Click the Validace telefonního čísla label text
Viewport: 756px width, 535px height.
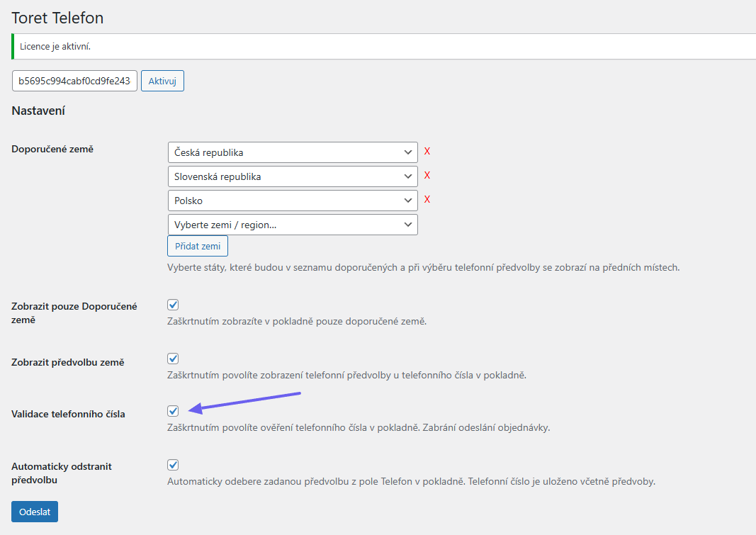68,414
